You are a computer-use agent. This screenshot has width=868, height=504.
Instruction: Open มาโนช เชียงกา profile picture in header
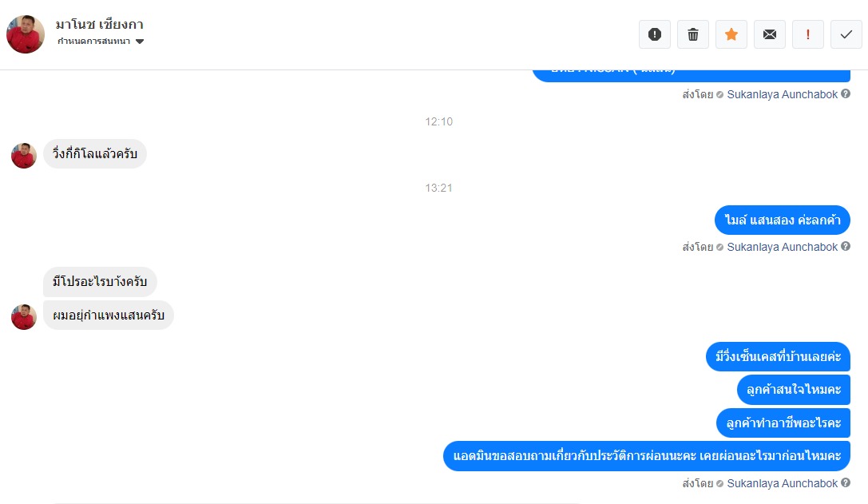point(26,34)
